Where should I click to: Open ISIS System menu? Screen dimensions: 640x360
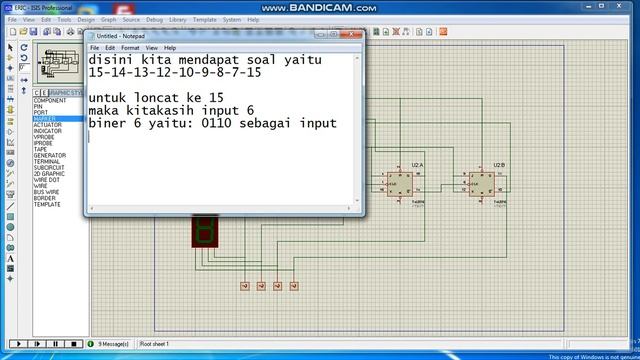(x=232, y=20)
